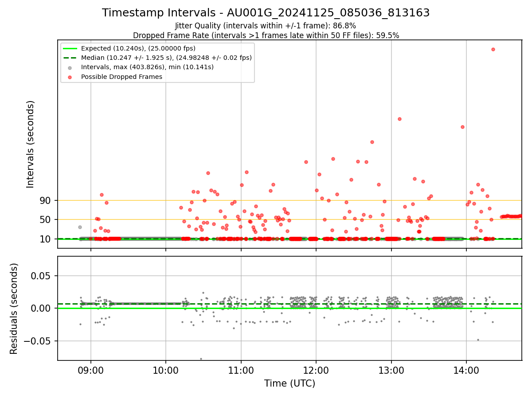Click the solid green line sample in legend
The height and width of the screenshot is (399, 532).
pyautogui.click(x=70, y=48)
